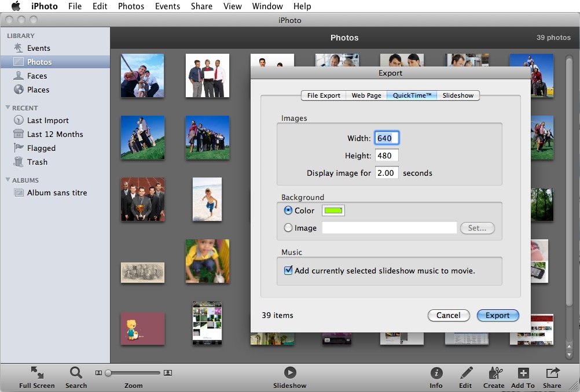Open the Places globe icon
Viewport: 580px width, 392px height.
(19, 90)
